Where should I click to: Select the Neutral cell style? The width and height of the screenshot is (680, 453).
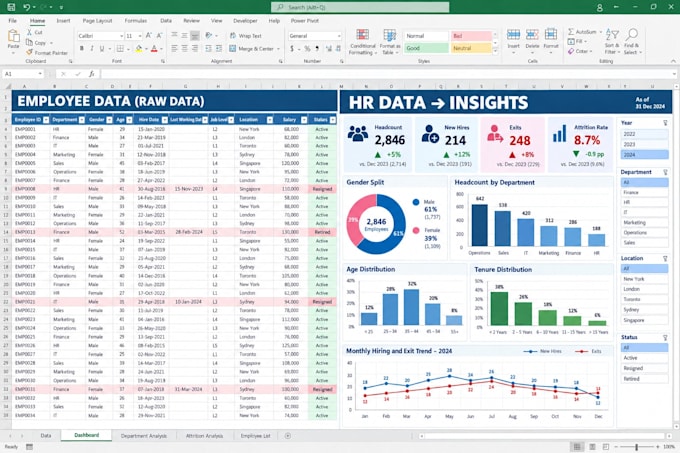tap(471, 48)
